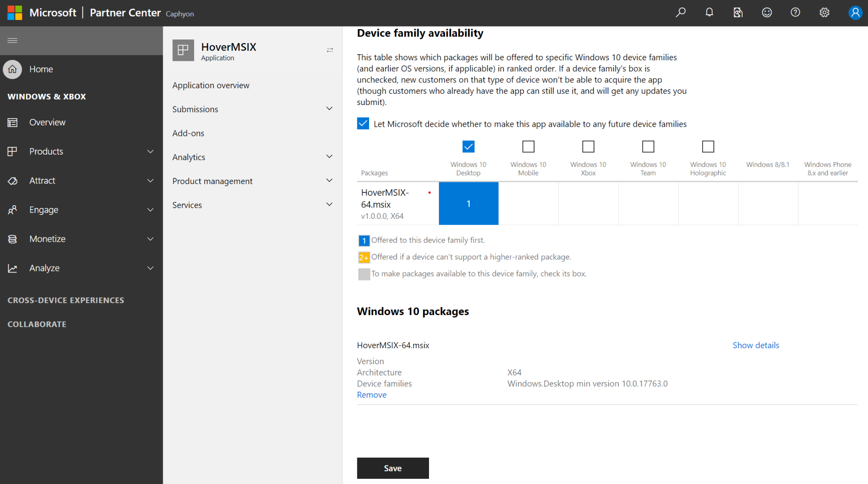
Task: Click the Home house icon
Action: 13,69
